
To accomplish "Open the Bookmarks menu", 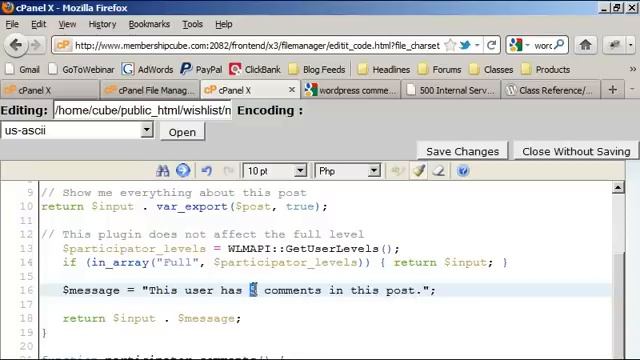I will pos(149,24).
